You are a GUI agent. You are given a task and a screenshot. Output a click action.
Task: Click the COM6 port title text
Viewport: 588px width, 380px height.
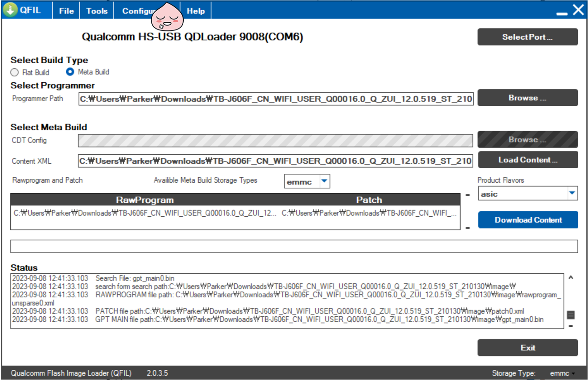click(192, 37)
